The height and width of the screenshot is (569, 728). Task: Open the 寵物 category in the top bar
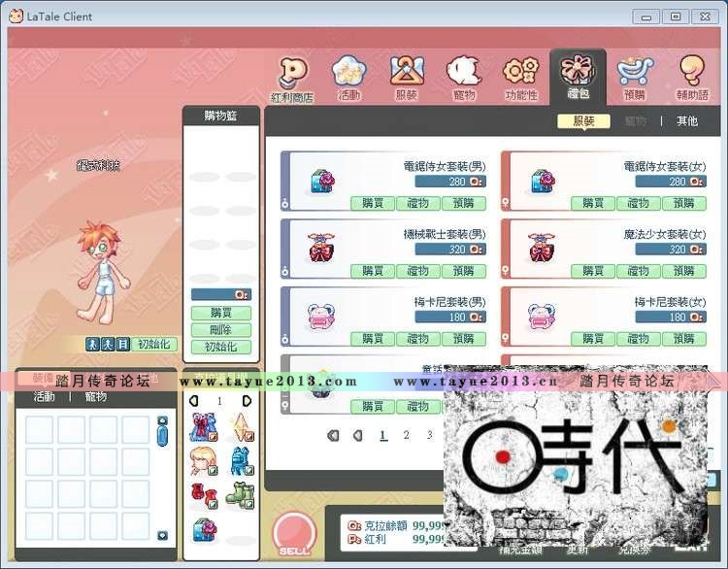point(464,79)
